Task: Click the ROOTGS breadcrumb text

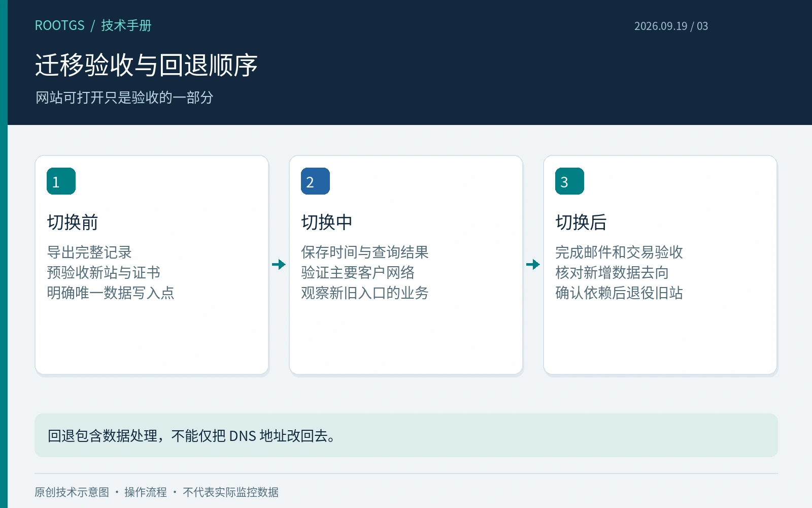Action: 59,25
